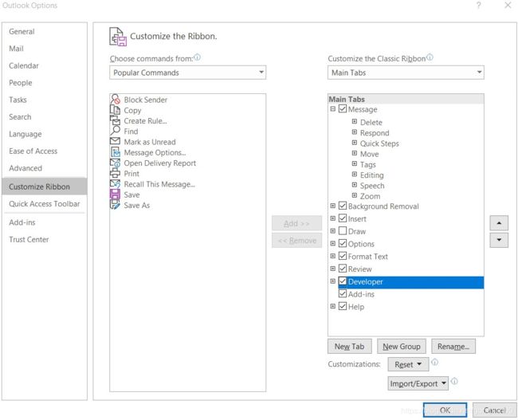Toggle the Add-ins tab checkbox

click(343, 294)
